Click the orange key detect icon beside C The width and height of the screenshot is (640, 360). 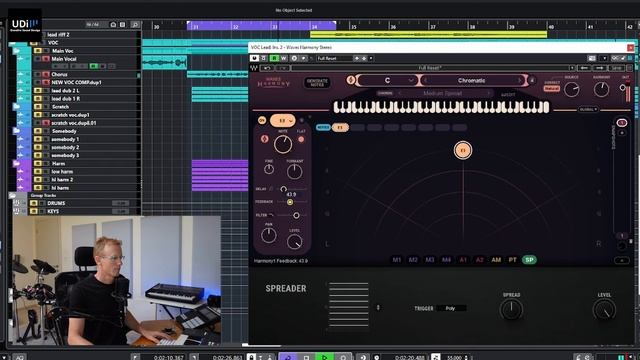pyautogui.click(x=350, y=80)
